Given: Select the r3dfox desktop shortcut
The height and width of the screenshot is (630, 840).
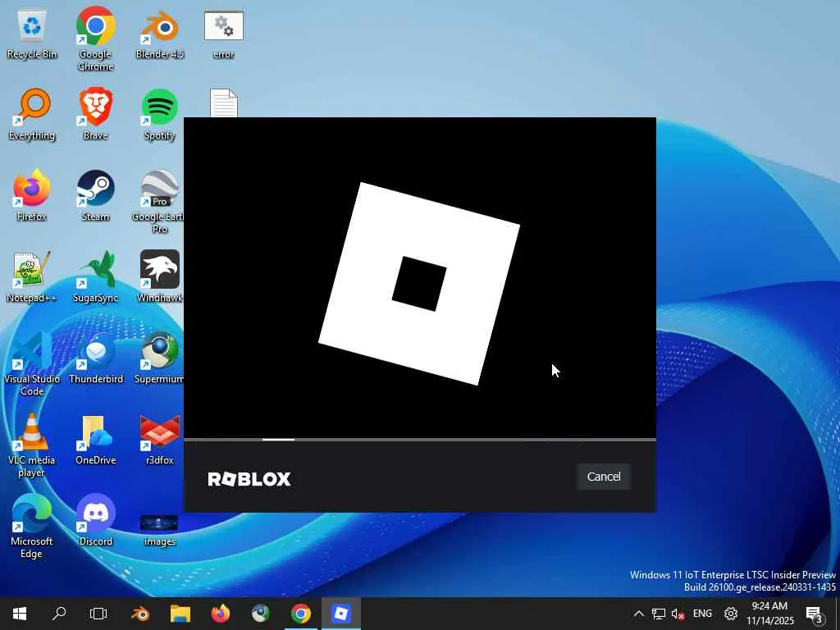Looking at the screenshot, I should tap(160, 440).
